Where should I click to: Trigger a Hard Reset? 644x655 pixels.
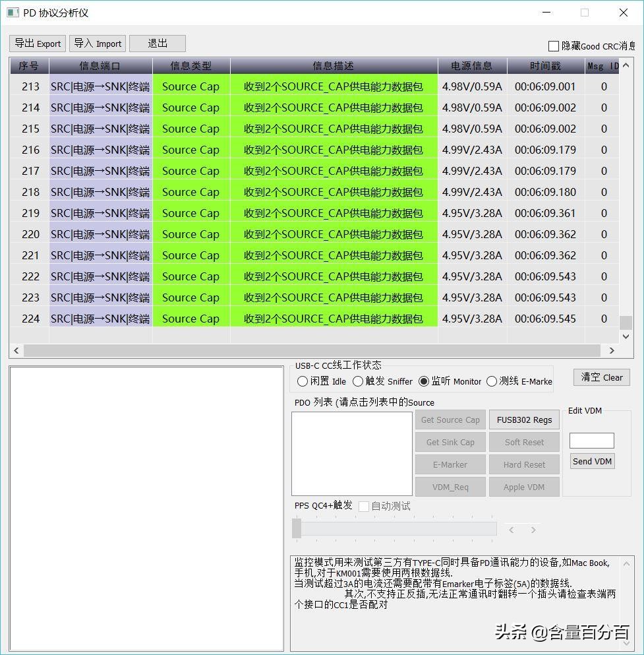pyautogui.click(x=524, y=464)
